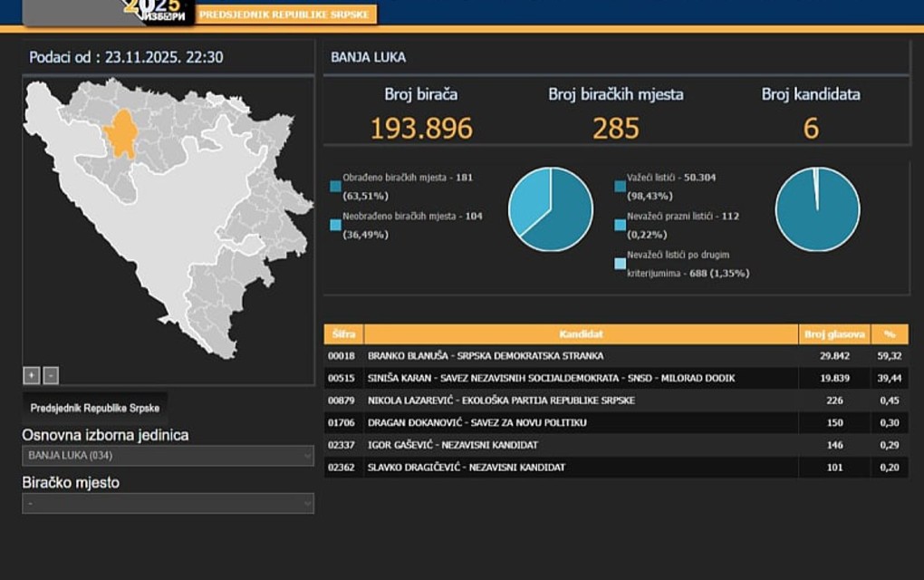
Task: Click the 'Neobrađeno biračkih mjesta' legend square
Action: tap(336, 225)
